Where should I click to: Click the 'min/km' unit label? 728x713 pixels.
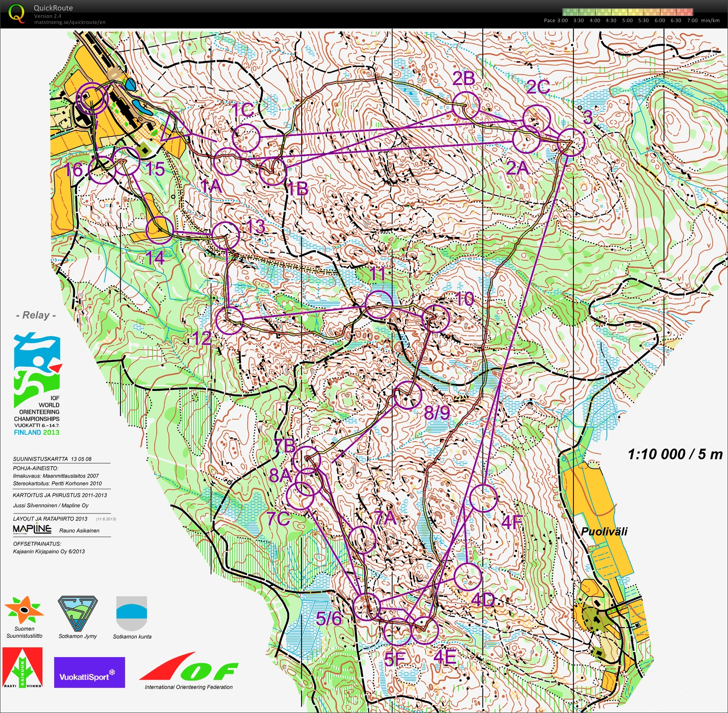coord(710,20)
